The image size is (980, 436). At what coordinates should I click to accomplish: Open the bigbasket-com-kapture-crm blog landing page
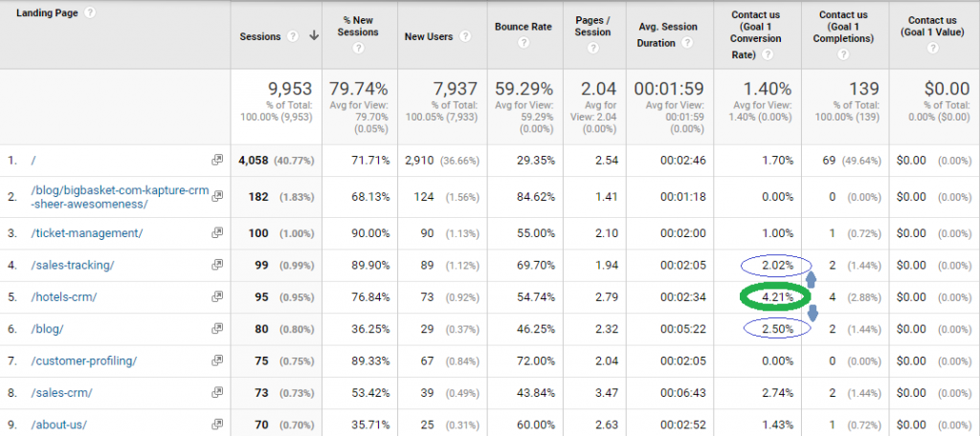120,197
